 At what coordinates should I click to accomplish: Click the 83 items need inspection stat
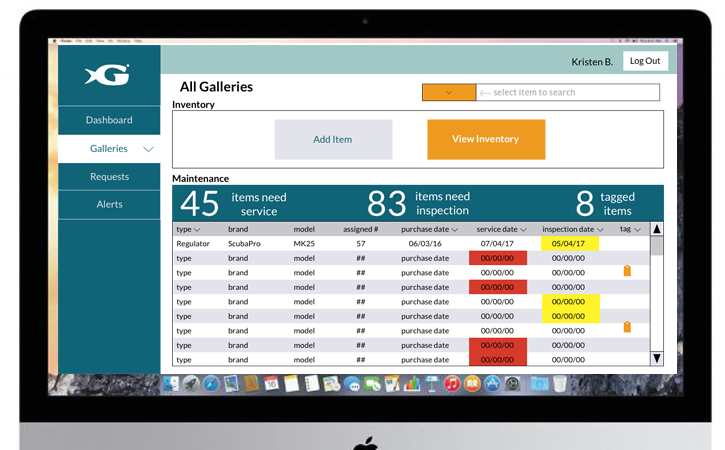(418, 203)
